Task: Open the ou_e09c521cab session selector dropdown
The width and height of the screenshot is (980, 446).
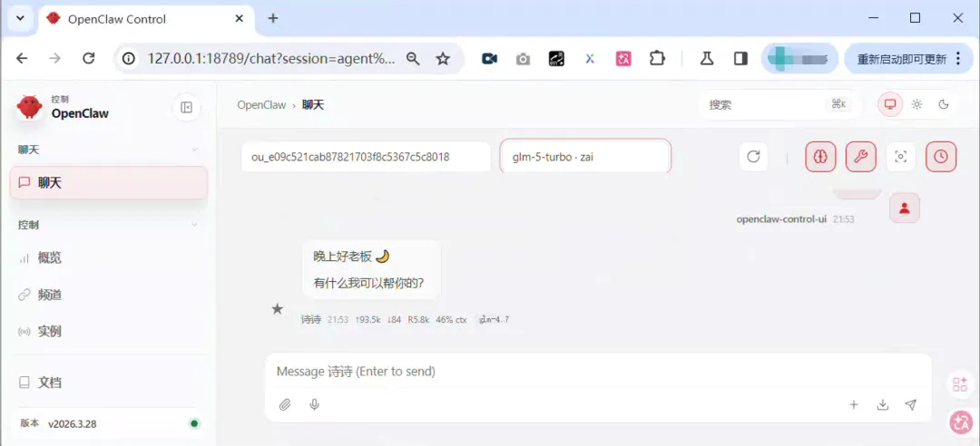Action: coord(367,156)
